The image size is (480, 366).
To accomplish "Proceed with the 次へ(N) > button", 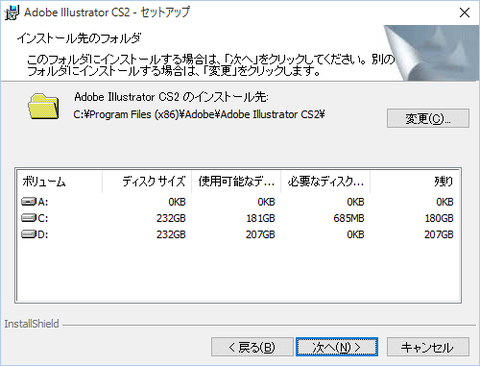I will pos(337,347).
